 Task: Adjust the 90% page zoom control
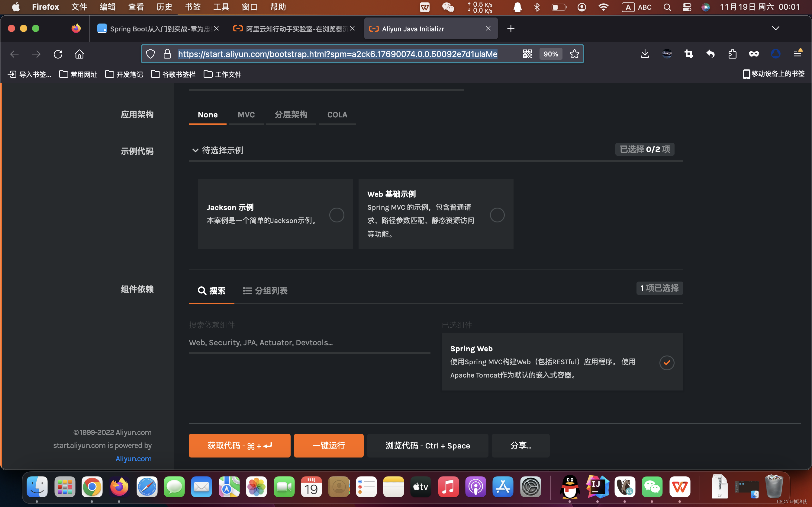coord(550,54)
